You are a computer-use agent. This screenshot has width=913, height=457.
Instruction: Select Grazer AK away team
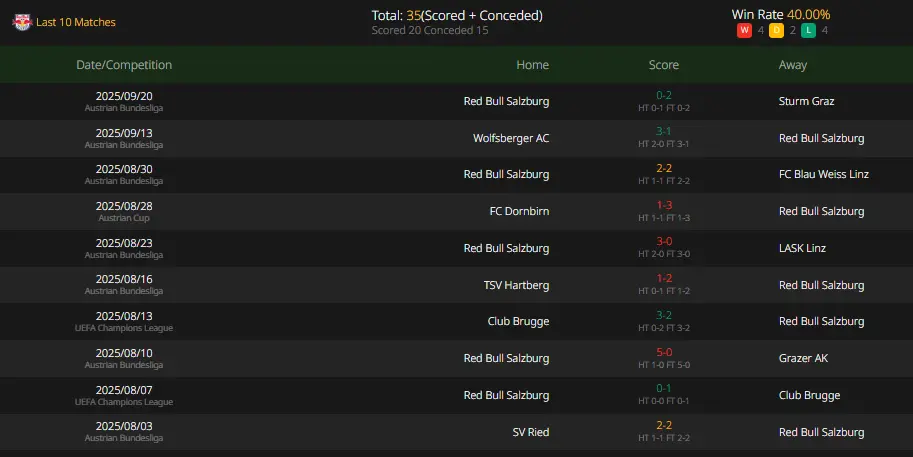[x=803, y=358]
